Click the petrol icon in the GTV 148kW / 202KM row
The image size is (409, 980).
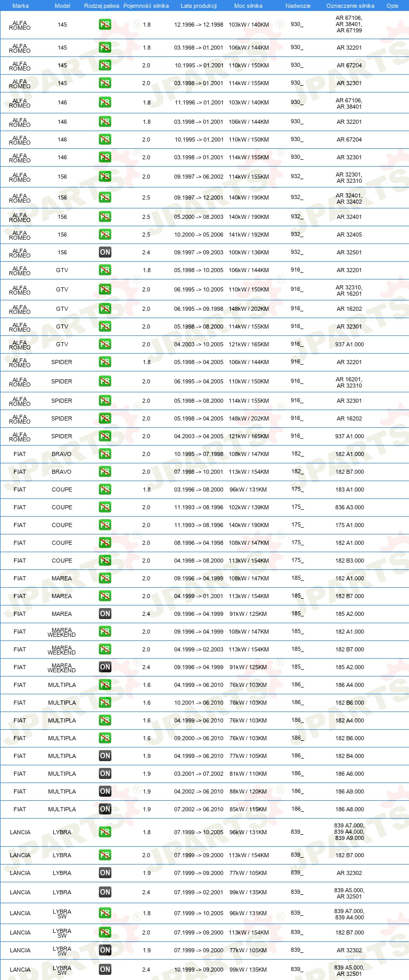[105, 309]
